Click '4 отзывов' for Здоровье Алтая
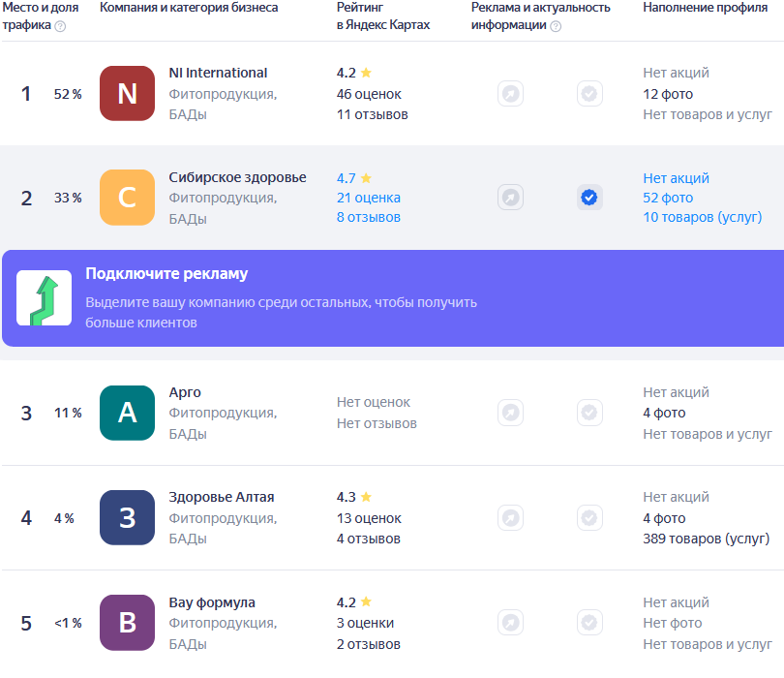The width and height of the screenshot is (784, 678). click(369, 539)
